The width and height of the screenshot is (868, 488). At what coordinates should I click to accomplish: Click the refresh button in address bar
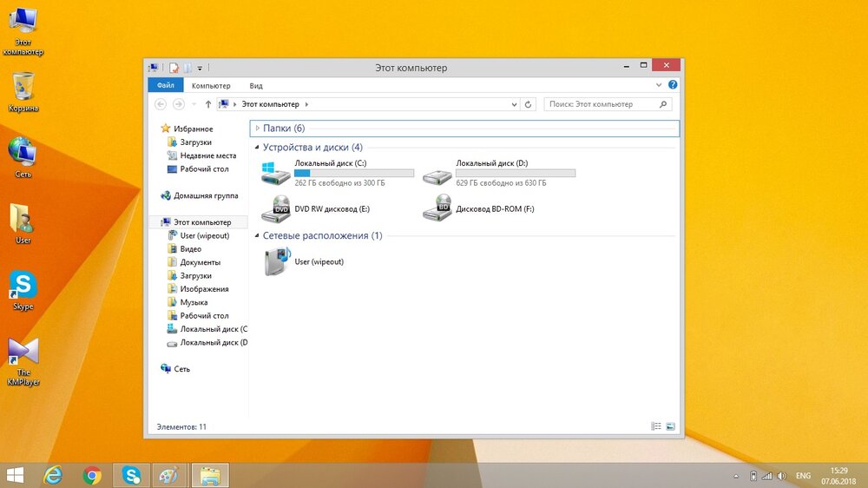coord(529,104)
